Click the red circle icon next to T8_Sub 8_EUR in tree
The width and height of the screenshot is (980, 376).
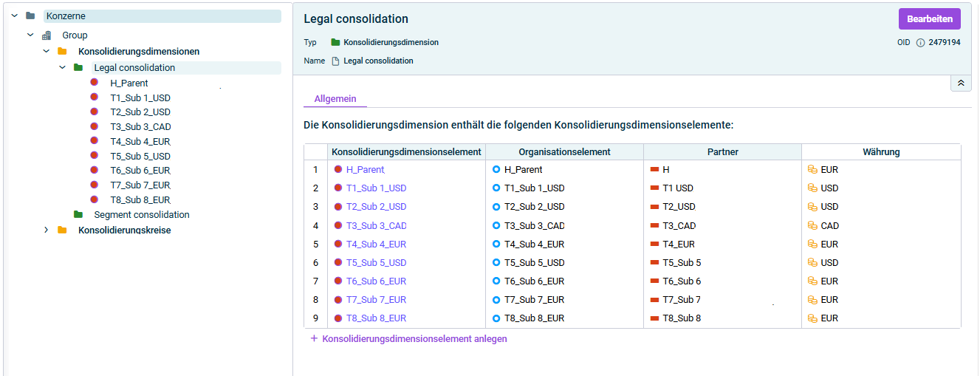click(x=95, y=199)
